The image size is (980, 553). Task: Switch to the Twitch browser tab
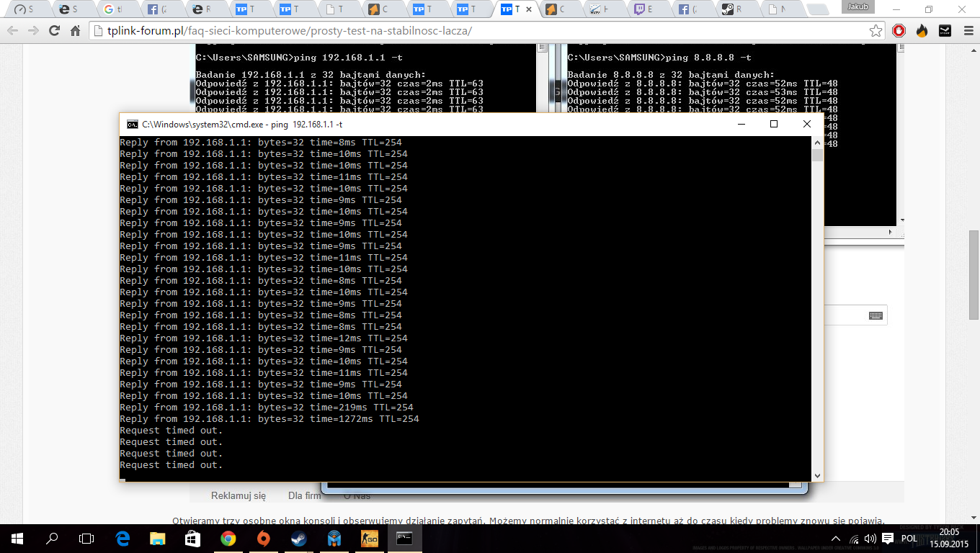point(640,10)
